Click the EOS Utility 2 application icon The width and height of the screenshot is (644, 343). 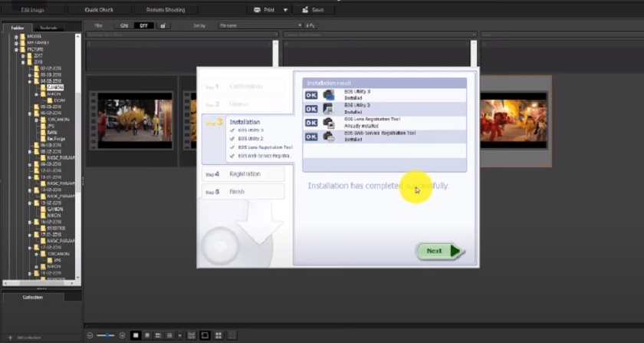329,109
